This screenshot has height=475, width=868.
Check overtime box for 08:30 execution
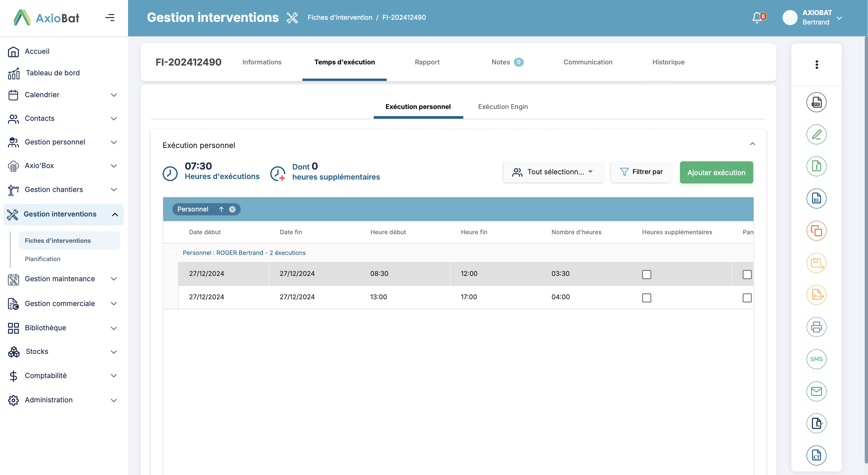[x=646, y=274]
